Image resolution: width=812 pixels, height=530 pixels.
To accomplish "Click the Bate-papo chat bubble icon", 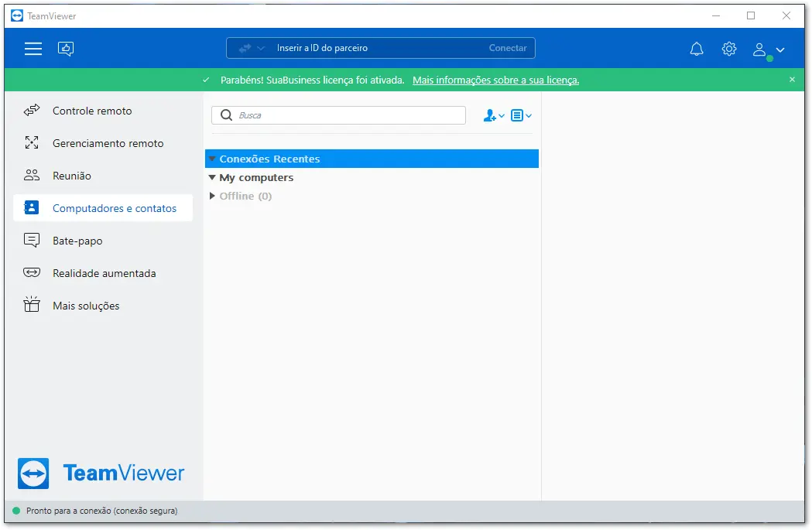I will [32, 240].
